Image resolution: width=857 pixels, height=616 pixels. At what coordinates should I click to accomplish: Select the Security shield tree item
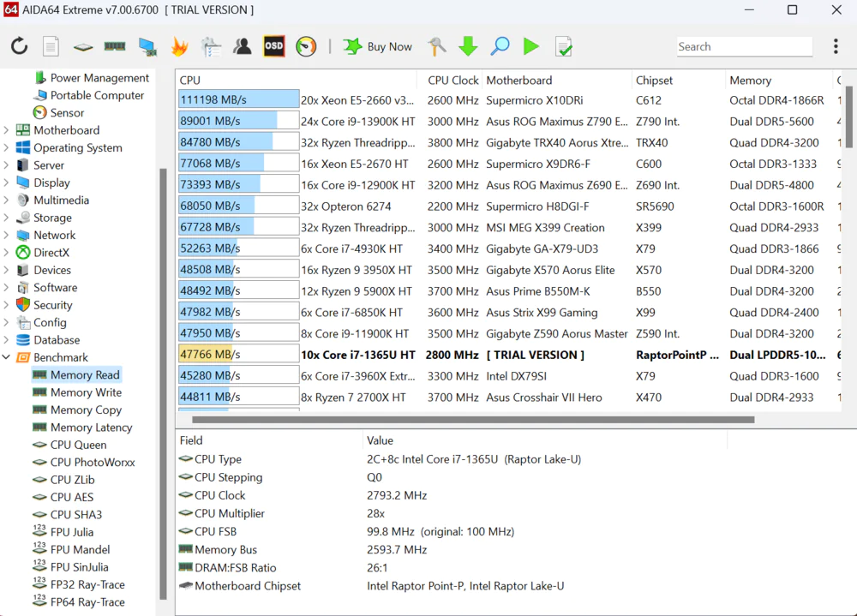[45, 305]
